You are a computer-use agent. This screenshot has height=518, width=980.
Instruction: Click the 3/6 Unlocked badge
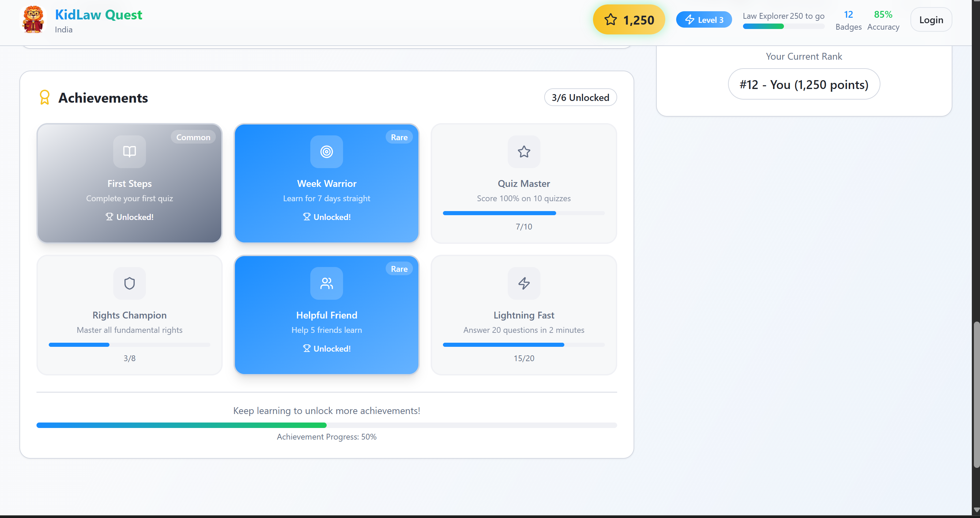[x=580, y=98]
